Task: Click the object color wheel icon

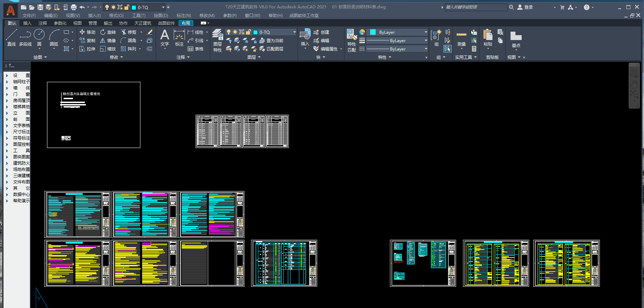Action: point(362,32)
